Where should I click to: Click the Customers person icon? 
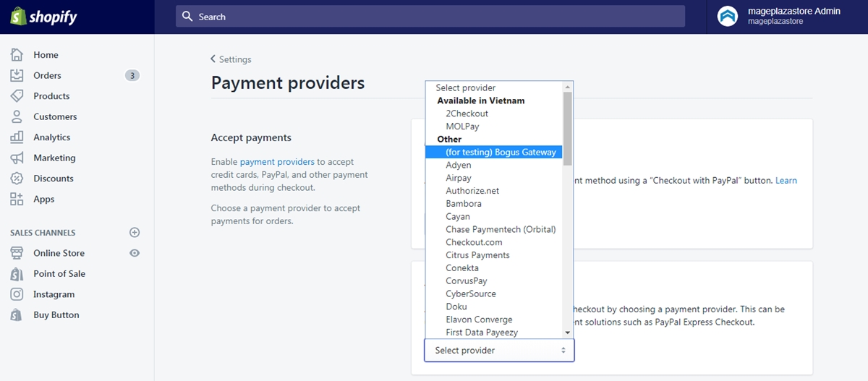point(17,116)
